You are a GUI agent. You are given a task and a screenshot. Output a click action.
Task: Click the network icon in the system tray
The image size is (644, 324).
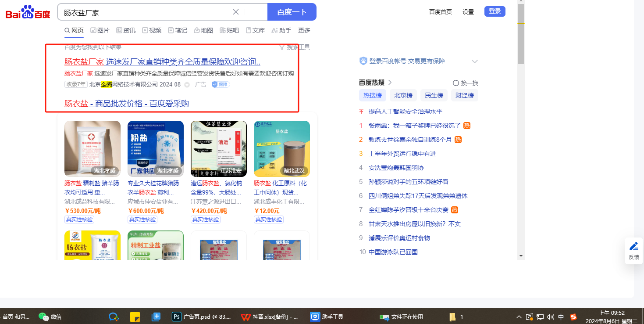[540, 317]
